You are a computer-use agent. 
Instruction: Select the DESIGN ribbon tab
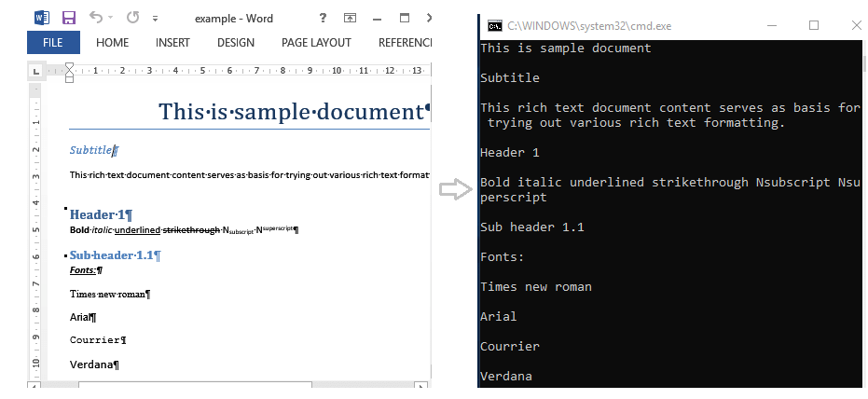point(235,42)
